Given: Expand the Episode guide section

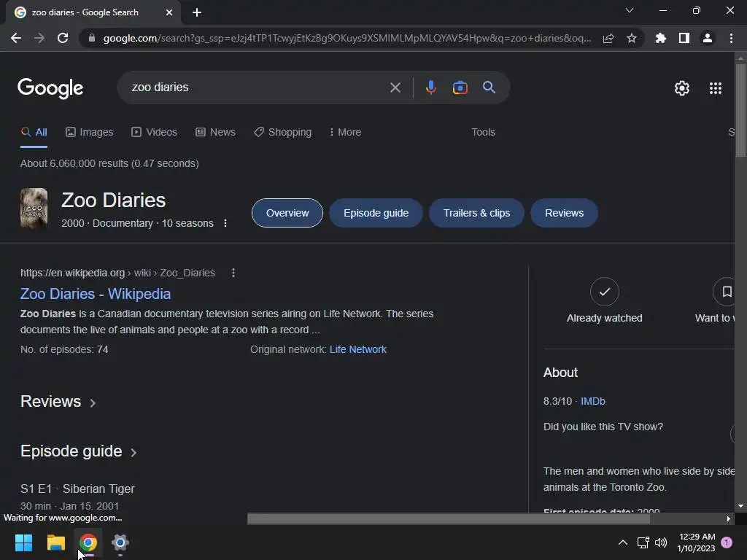Looking at the screenshot, I should click(79, 451).
